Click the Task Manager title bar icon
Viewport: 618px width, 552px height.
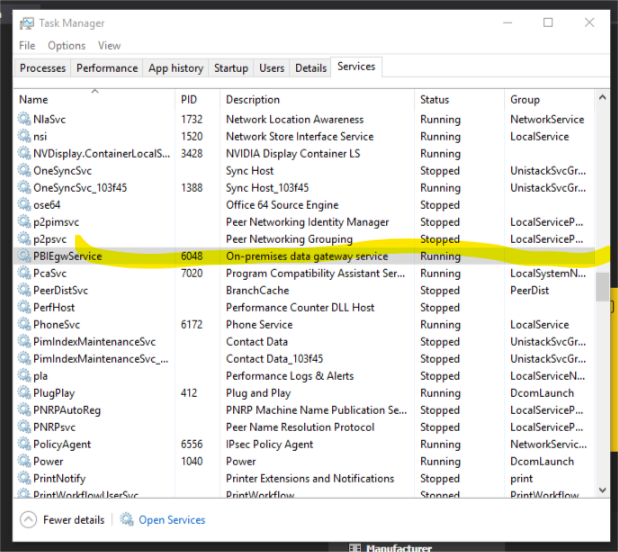(x=27, y=23)
